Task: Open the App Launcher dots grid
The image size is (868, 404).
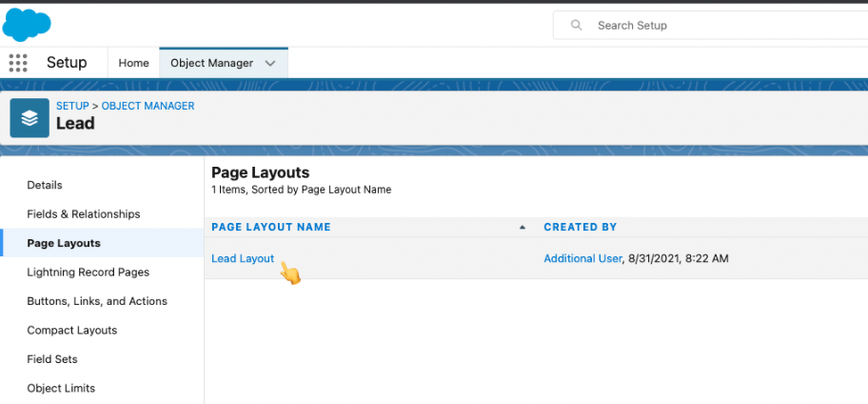Action: coord(18,63)
